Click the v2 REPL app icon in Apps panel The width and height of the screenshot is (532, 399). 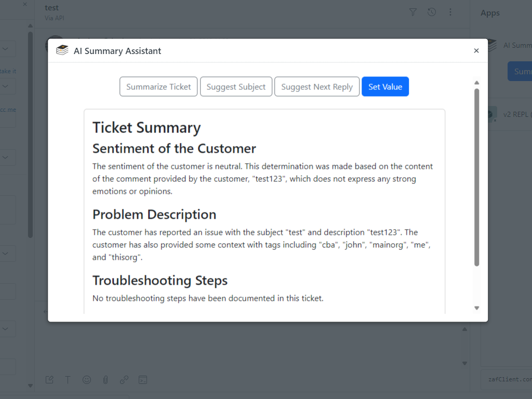[491, 114]
